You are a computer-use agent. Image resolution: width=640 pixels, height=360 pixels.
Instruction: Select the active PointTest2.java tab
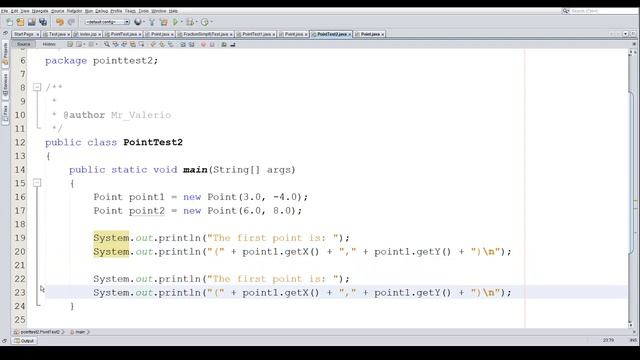331,34
